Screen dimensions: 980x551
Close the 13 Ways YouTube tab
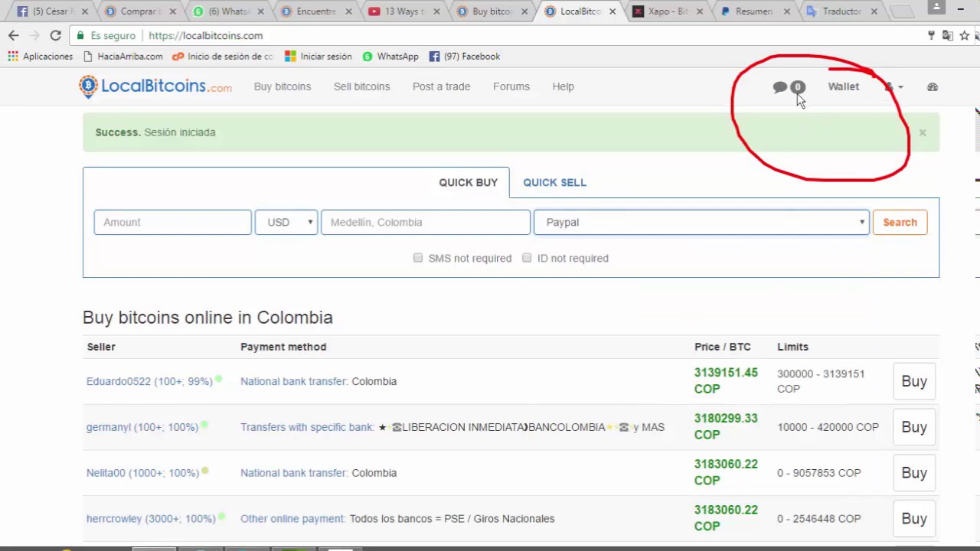(436, 11)
